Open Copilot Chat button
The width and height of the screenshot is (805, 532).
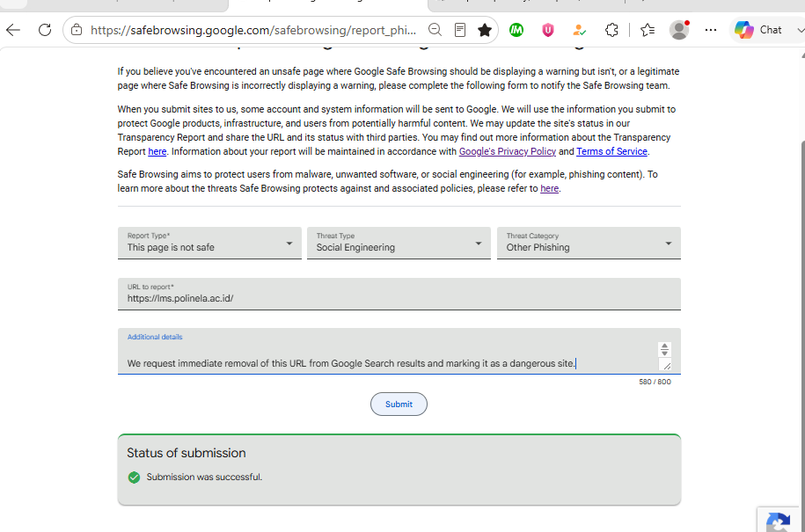[x=758, y=30]
